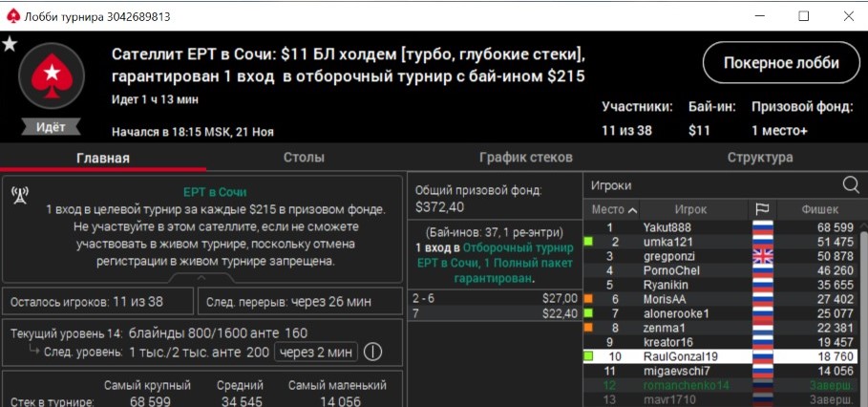Image resolution: width=868 pixels, height=407 pixels.
Task: Select the alonerooke1 player row
Action: (721, 313)
